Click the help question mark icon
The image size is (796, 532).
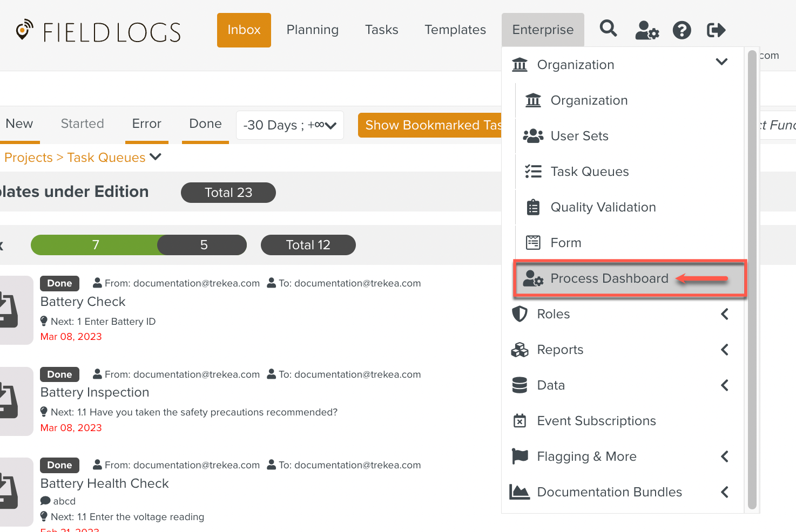pos(682,30)
